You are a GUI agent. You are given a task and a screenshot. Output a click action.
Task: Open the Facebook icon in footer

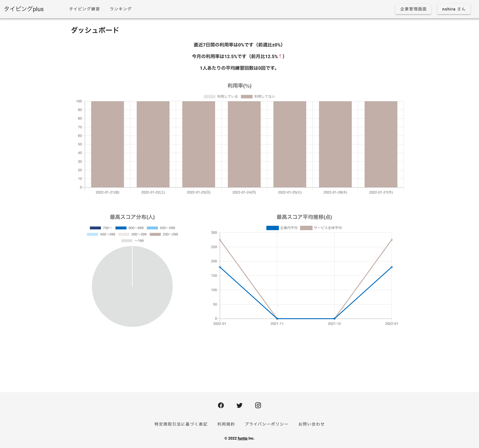click(221, 405)
